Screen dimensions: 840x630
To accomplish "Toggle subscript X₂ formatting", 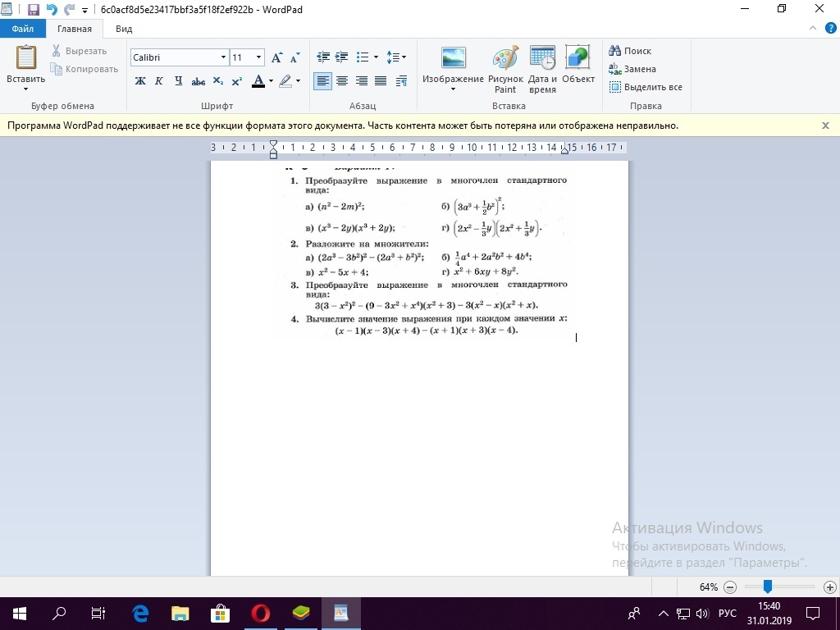I will point(217,81).
